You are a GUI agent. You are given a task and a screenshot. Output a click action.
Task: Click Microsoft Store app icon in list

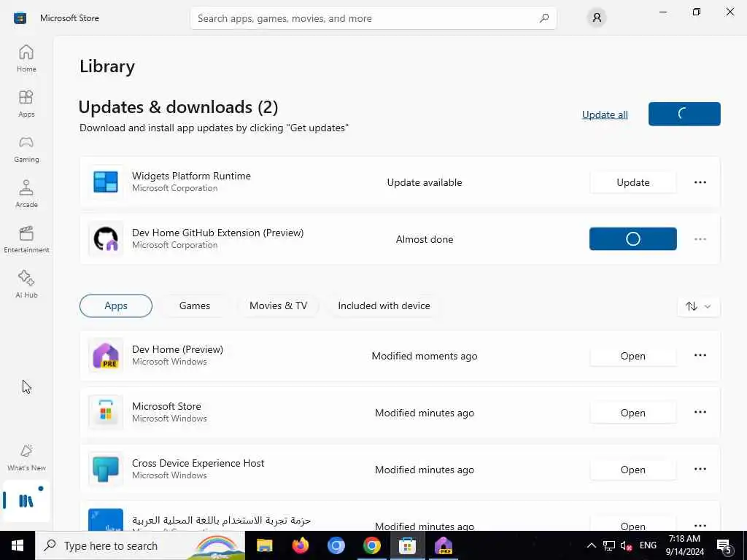[x=106, y=413]
